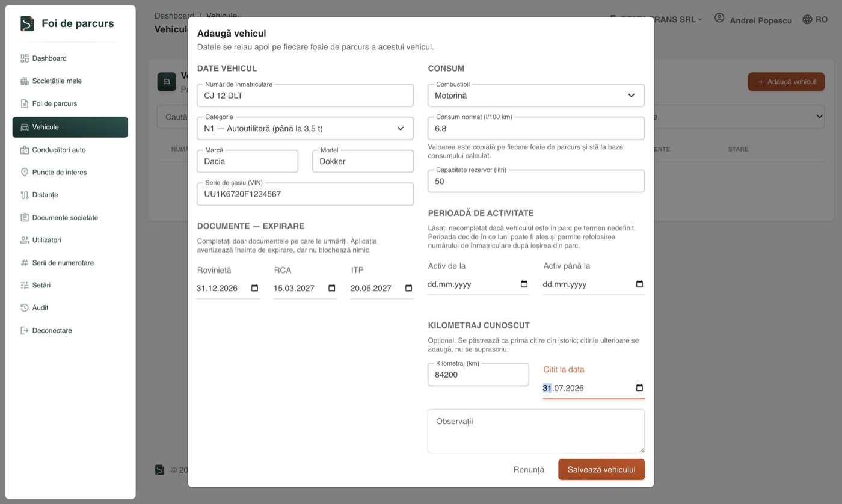Open Serii de numerotare in sidebar
The width and height of the screenshot is (842, 504).
pos(70,263)
